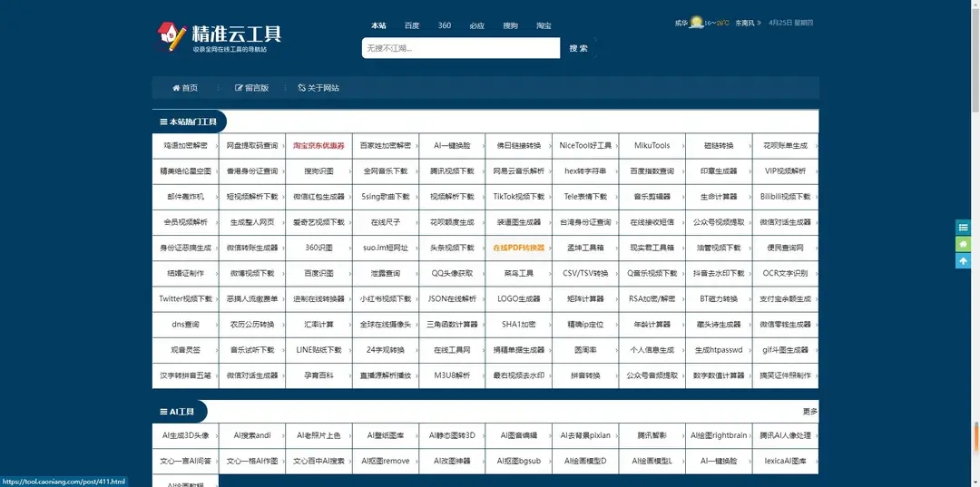Open the 在线PDF转换器 tool

(x=518, y=248)
